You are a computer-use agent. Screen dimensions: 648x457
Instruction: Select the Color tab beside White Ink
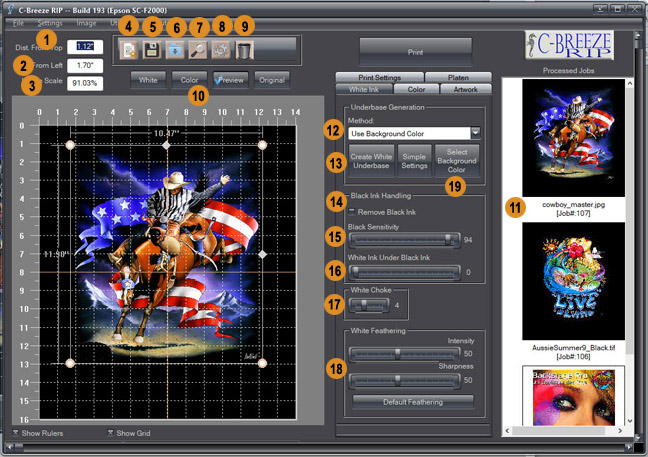click(x=416, y=89)
